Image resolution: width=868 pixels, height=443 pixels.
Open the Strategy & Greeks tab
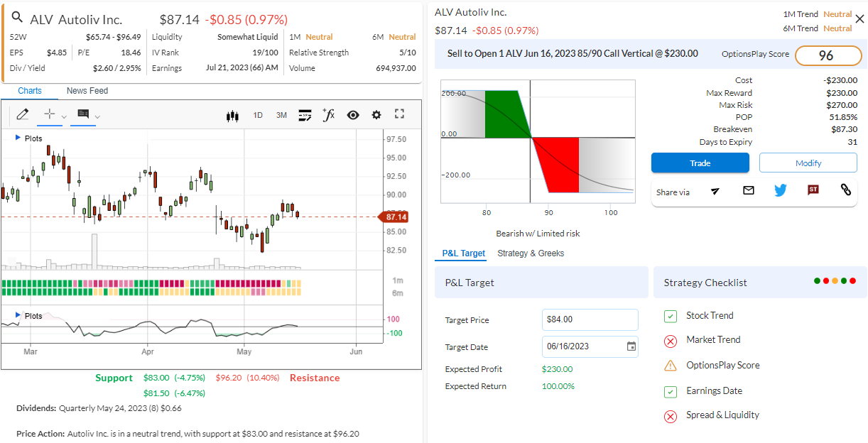click(531, 253)
